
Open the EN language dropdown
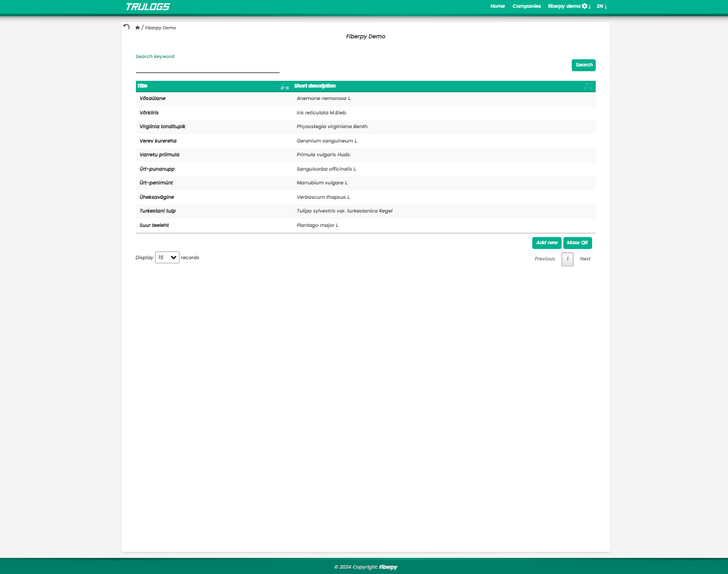pos(602,6)
